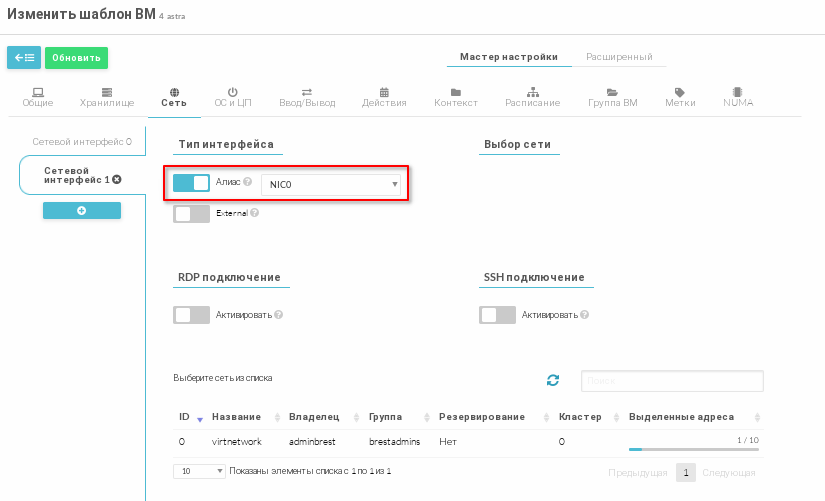Sort the table by ID column
The height and width of the screenshot is (501, 825).
(190, 417)
